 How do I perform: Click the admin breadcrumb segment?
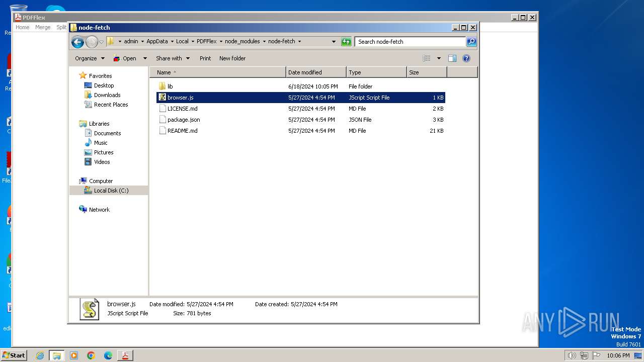click(131, 42)
